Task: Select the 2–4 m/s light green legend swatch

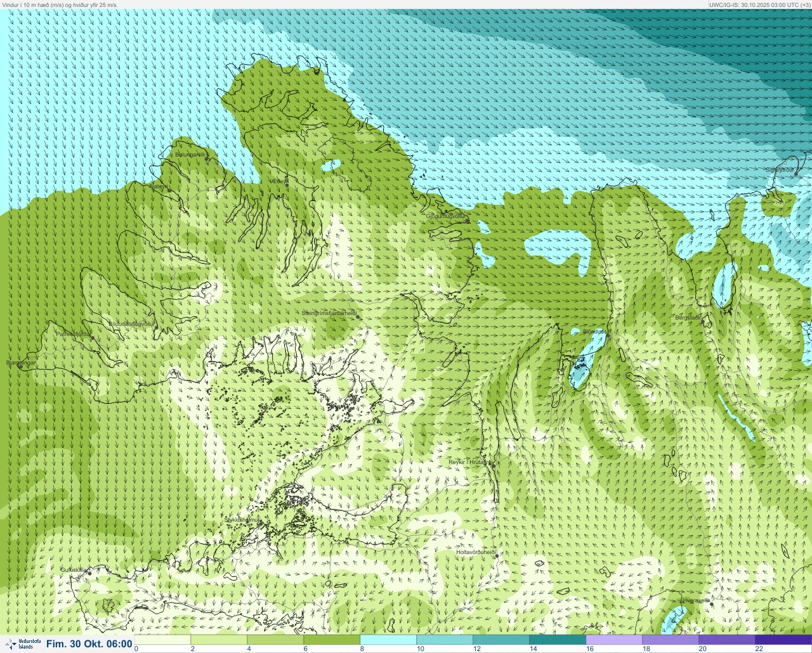Action: (219, 640)
